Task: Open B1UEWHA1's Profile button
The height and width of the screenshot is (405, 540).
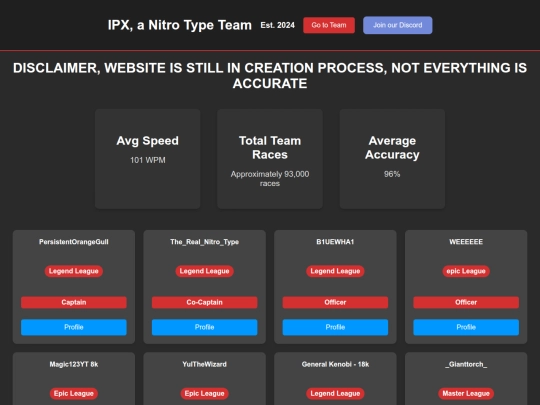Action: pos(335,327)
